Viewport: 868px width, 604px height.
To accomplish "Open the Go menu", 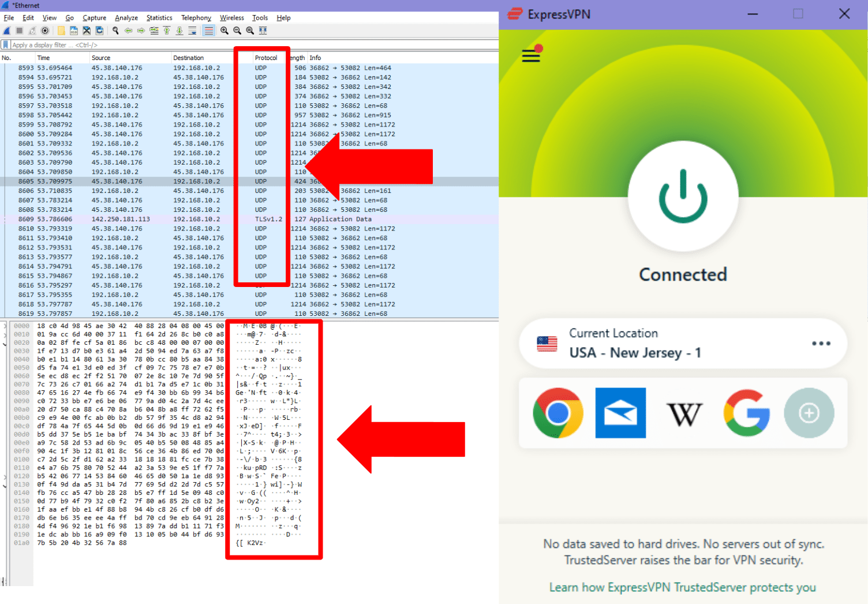I will [x=70, y=18].
